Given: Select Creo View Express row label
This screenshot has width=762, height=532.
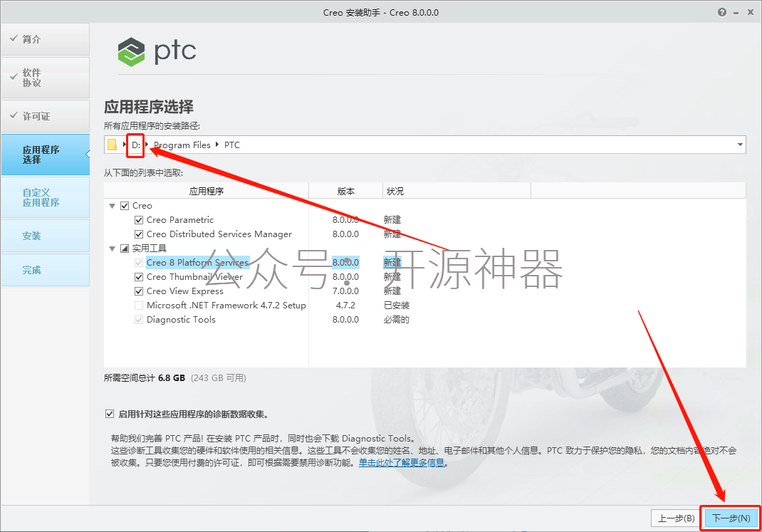Looking at the screenshot, I should click(x=185, y=291).
